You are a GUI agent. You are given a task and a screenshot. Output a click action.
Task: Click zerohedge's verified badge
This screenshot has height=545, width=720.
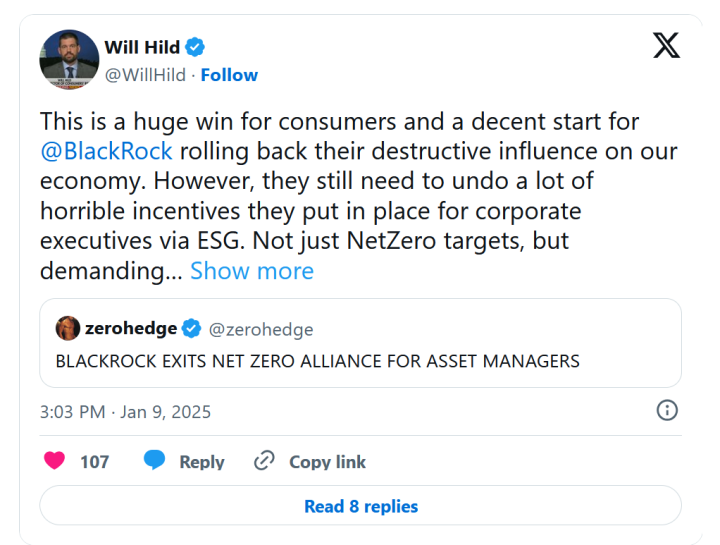tap(192, 329)
